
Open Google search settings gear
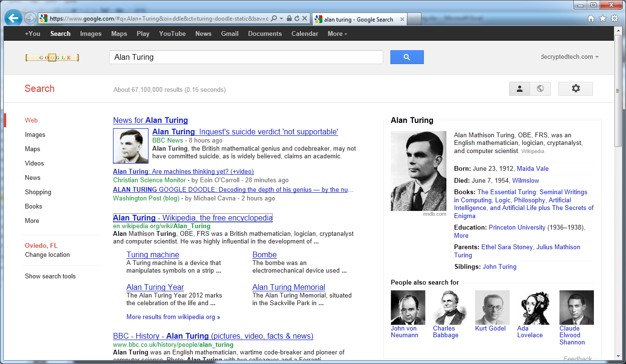pos(576,88)
